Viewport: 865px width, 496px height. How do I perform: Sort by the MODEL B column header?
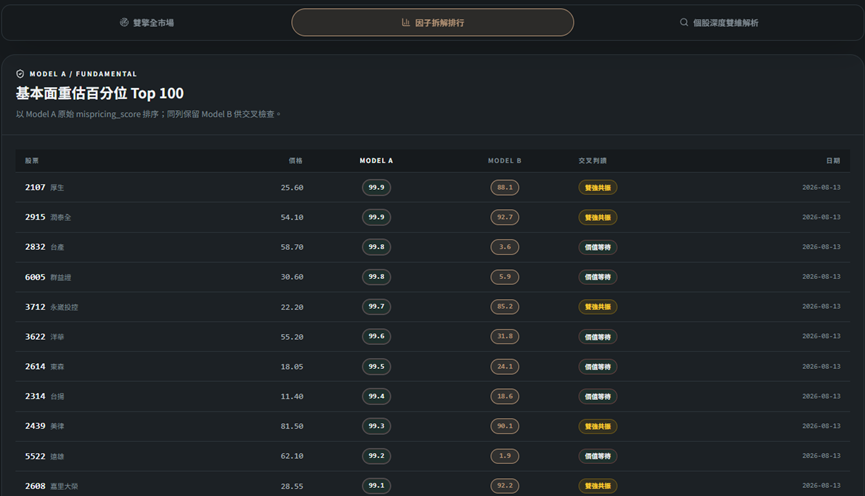505,161
